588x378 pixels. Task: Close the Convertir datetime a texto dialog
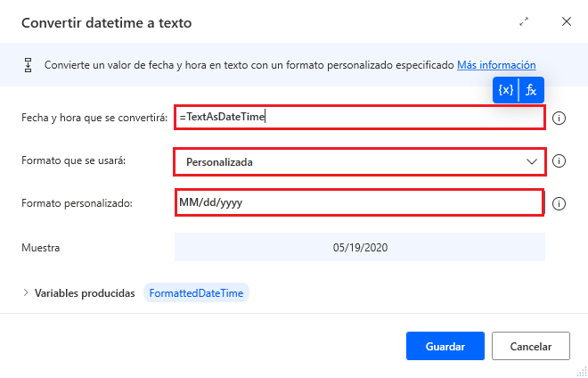click(x=567, y=21)
